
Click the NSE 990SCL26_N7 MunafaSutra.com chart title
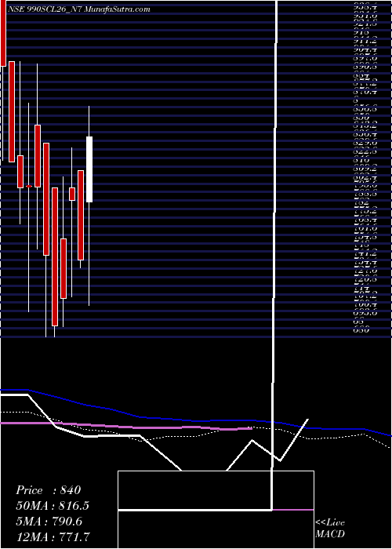pyautogui.click(x=78, y=9)
